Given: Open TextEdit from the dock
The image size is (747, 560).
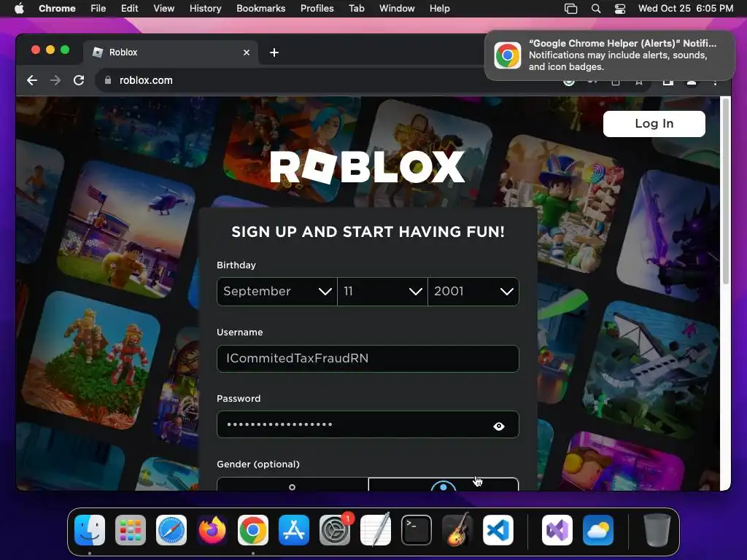Looking at the screenshot, I should 376,530.
